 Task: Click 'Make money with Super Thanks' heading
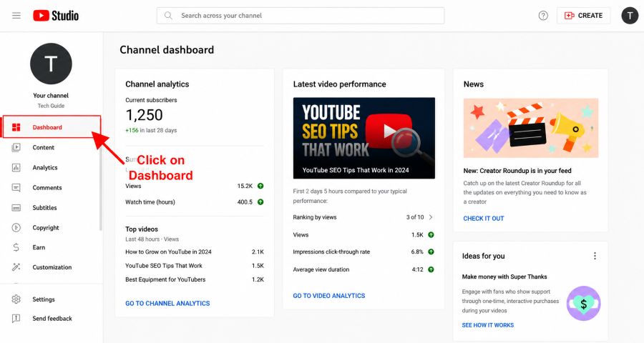[504, 277]
